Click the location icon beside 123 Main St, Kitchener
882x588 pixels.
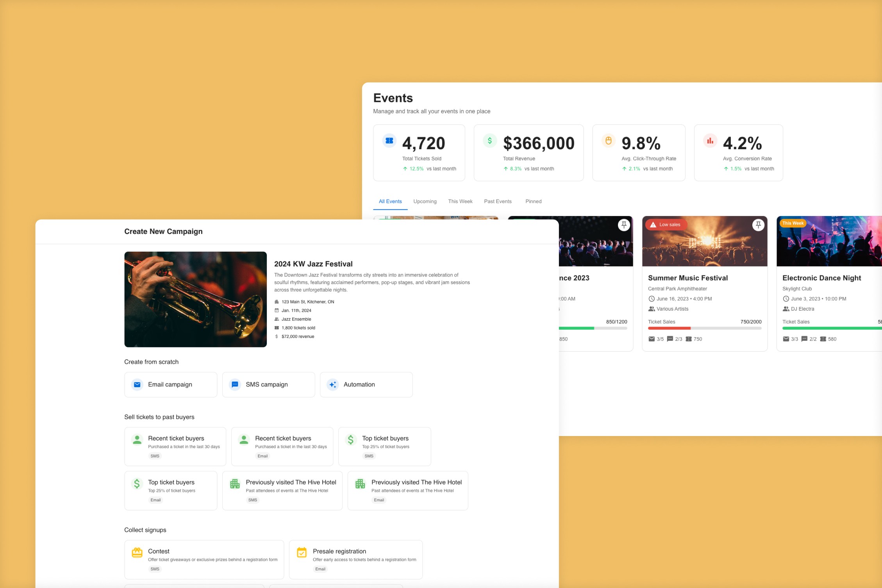pyautogui.click(x=277, y=302)
